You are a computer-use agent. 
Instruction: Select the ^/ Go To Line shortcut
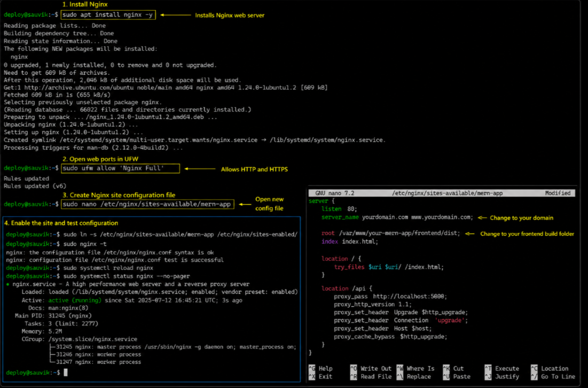point(553,376)
